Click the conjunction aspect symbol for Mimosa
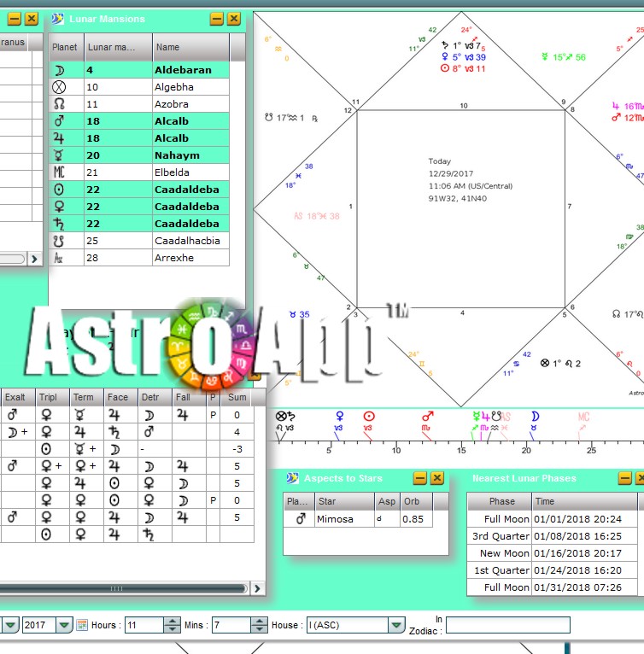This screenshot has width=644, height=654. click(x=379, y=519)
